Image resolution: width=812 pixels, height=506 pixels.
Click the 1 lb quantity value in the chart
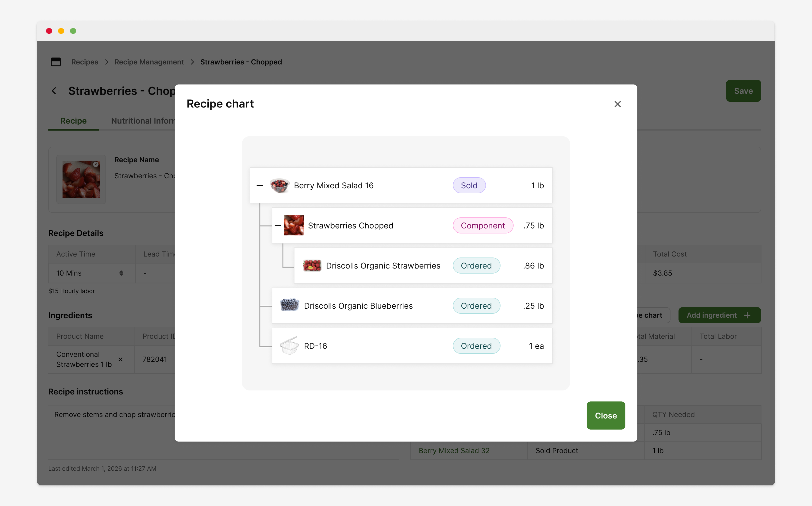[538, 185]
